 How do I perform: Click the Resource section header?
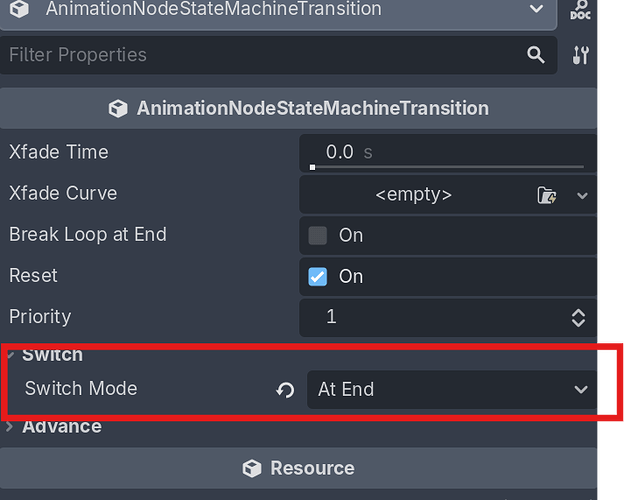(298, 468)
